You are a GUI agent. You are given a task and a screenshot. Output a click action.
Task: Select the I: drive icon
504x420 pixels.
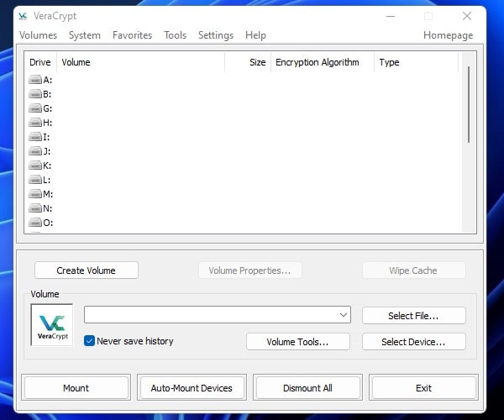35,137
